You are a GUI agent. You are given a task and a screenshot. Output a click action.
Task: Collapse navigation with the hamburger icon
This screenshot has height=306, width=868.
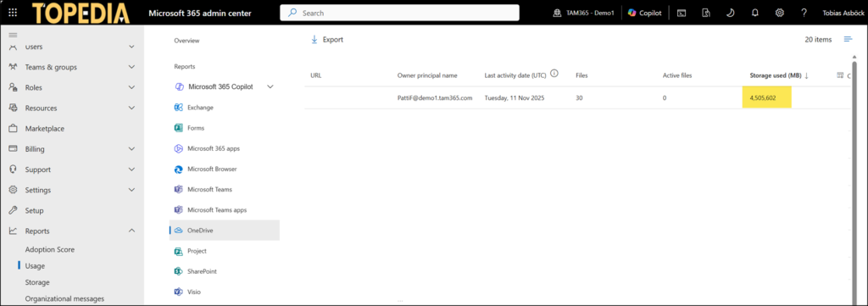coord(13,35)
